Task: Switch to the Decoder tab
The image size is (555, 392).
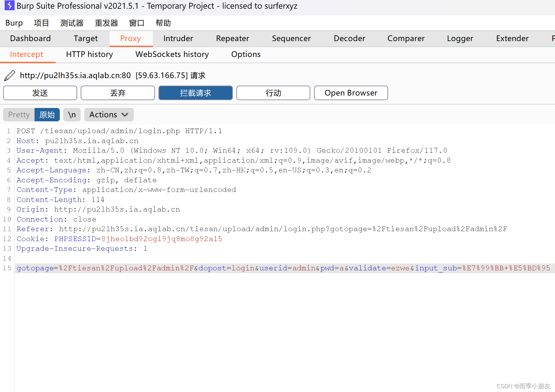Action: [349, 39]
